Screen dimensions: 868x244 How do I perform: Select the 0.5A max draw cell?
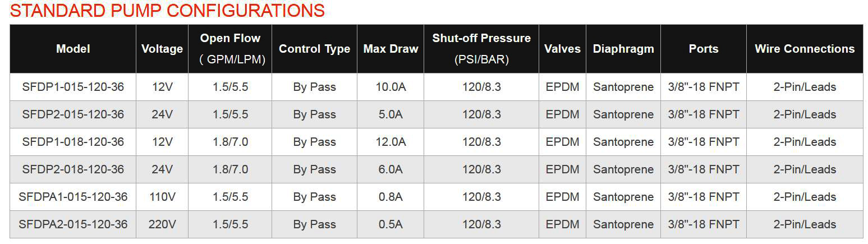391,224
